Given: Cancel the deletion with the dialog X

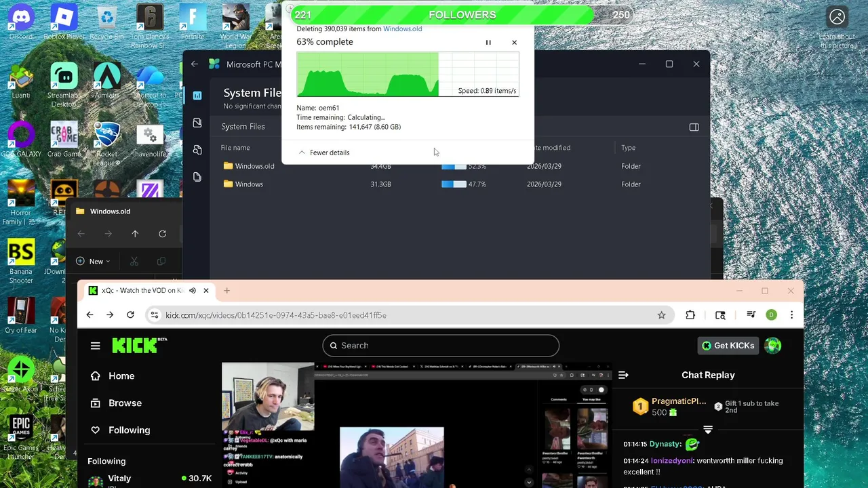Looking at the screenshot, I should [514, 42].
